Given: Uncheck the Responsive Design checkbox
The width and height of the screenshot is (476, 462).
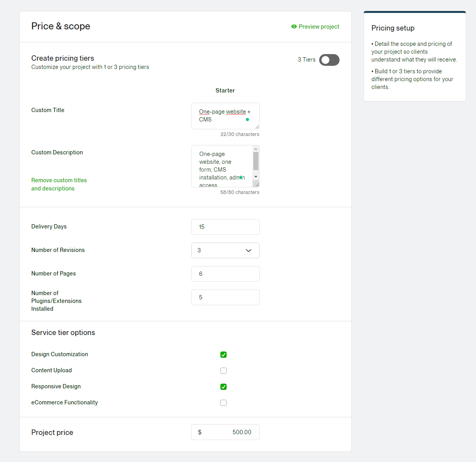Looking at the screenshot, I should coord(223,387).
